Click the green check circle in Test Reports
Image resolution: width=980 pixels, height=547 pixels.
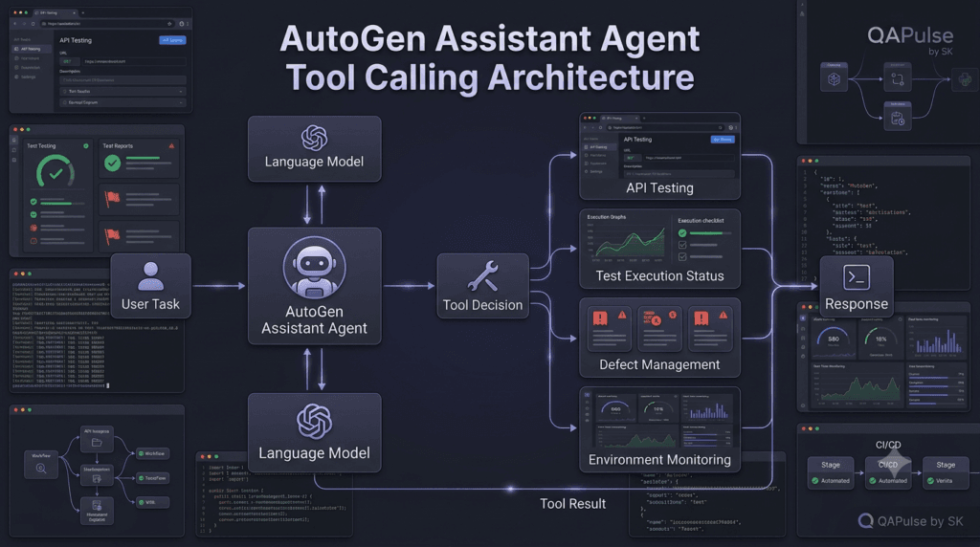(113, 163)
